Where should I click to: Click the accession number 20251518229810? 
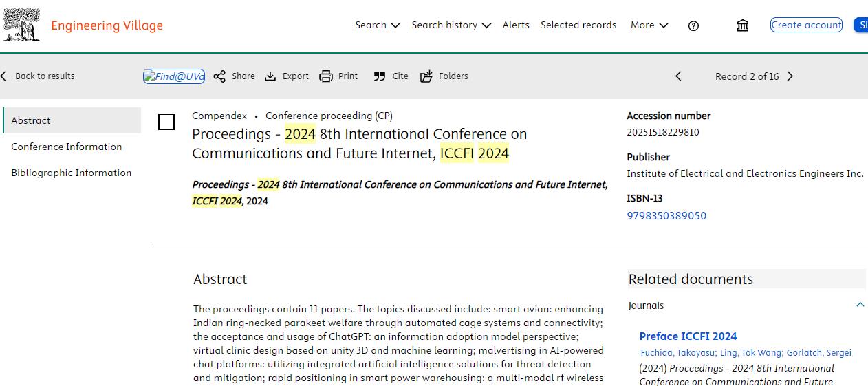coord(663,132)
